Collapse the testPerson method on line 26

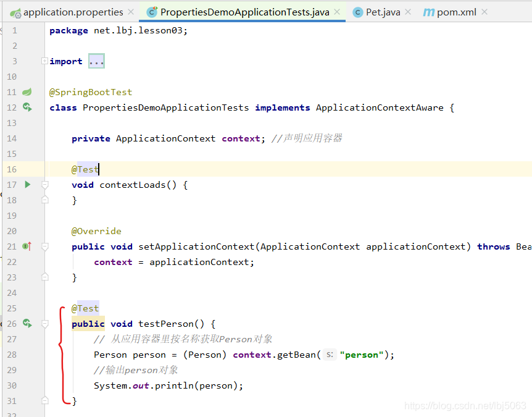tap(45, 324)
